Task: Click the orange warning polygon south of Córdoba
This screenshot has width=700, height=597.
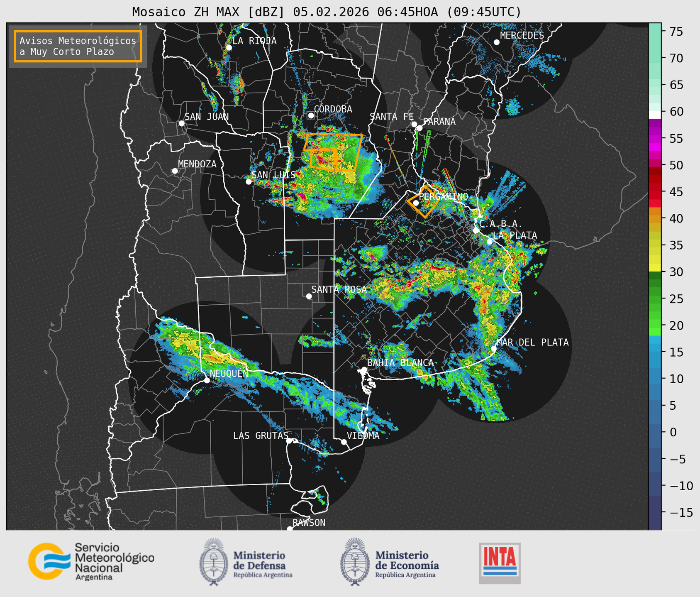Action: point(333,152)
